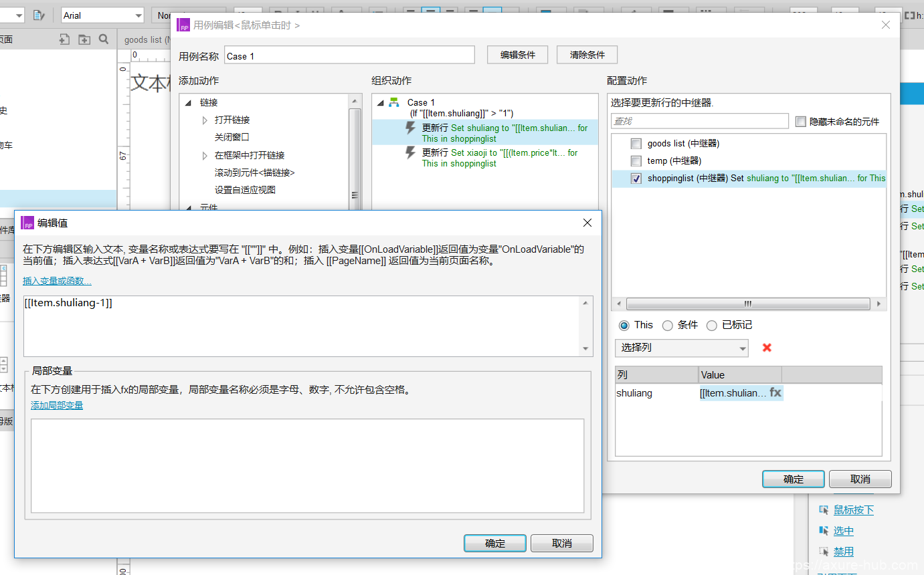Click the add folder icon in pages panel
Viewport: 924px width, 575px height.
pos(84,39)
